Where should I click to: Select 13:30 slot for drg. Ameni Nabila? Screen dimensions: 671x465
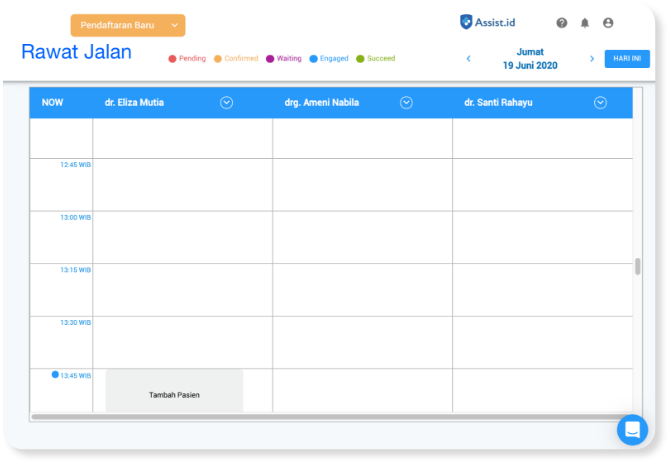pyautogui.click(x=362, y=343)
